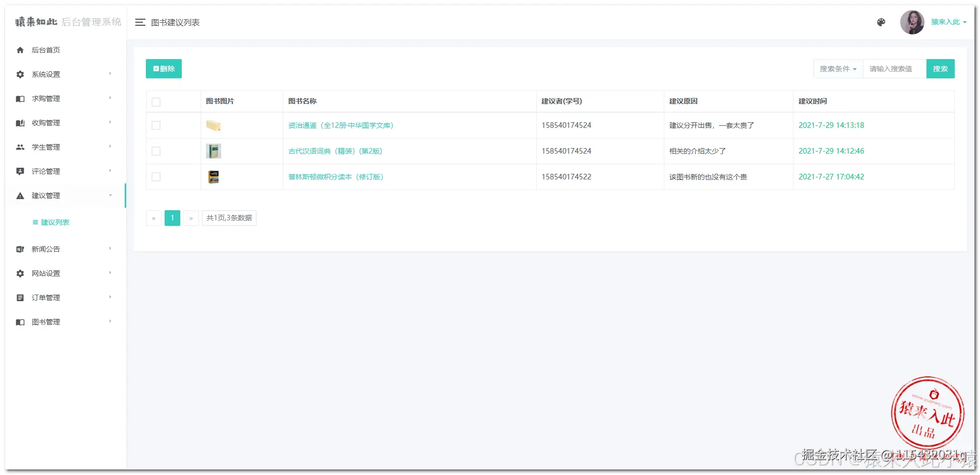Select 订单管理 in the sidebar
The width and height of the screenshot is (980, 475).
pos(46,298)
